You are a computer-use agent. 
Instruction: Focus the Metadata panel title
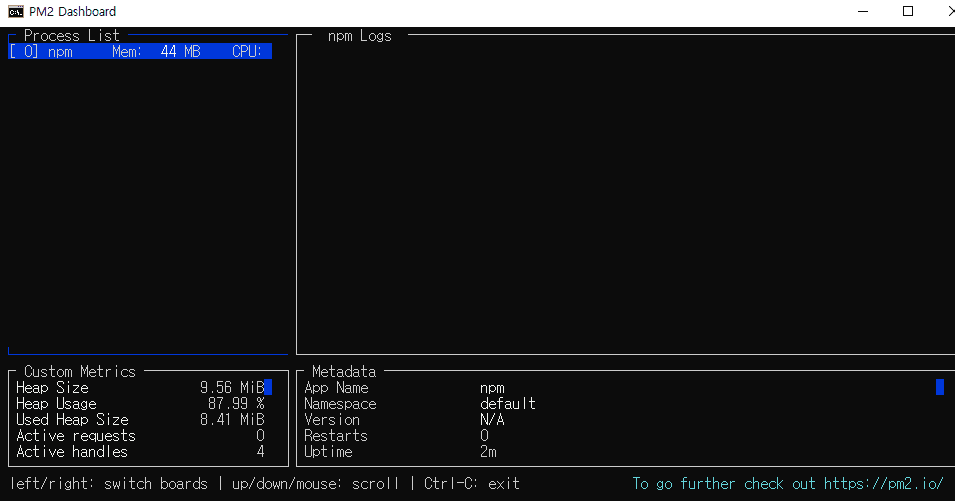pyautogui.click(x=344, y=371)
